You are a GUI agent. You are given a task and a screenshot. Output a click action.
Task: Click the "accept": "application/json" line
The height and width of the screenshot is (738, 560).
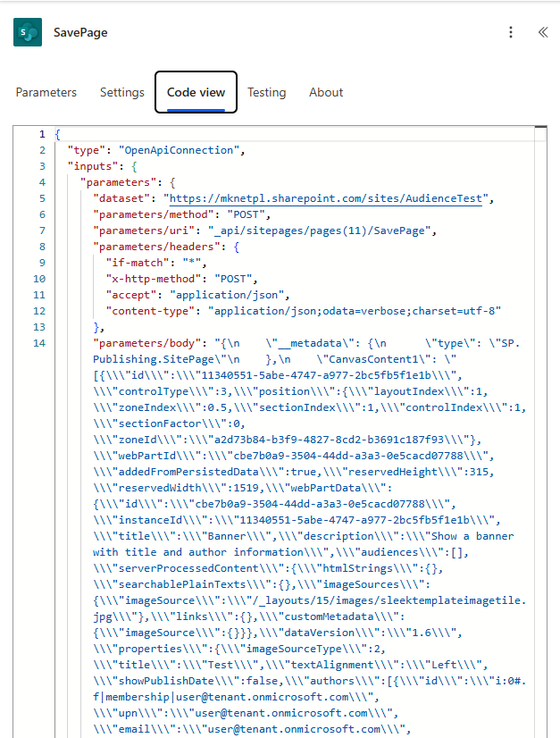[197, 295]
